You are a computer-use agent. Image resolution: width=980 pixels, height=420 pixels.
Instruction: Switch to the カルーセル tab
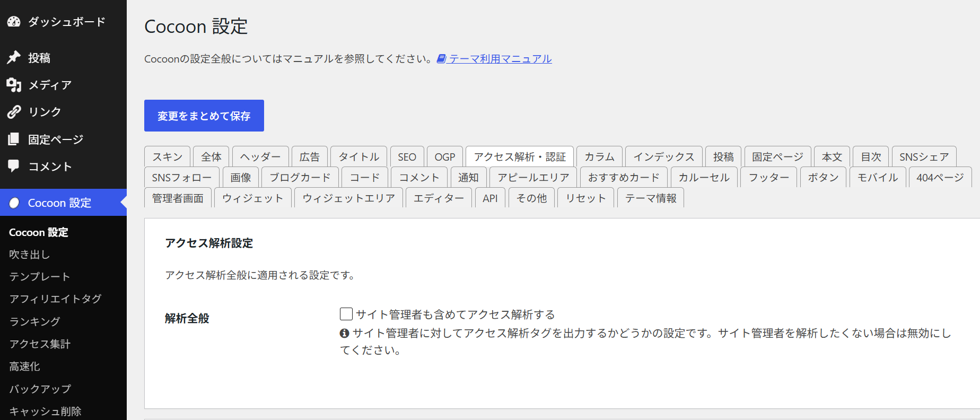(704, 177)
